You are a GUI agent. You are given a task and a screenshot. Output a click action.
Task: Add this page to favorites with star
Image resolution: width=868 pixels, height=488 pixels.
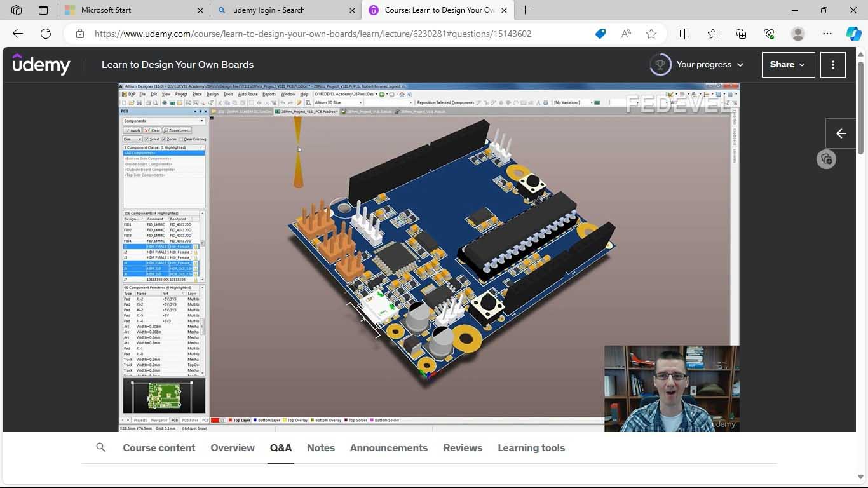pos(651,34)
